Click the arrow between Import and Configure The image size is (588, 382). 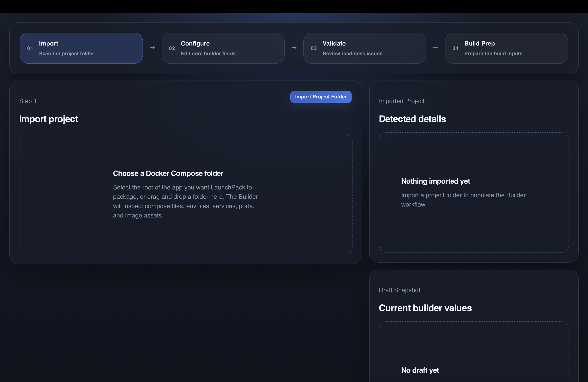pyautogui.click(x=152, y=47)
